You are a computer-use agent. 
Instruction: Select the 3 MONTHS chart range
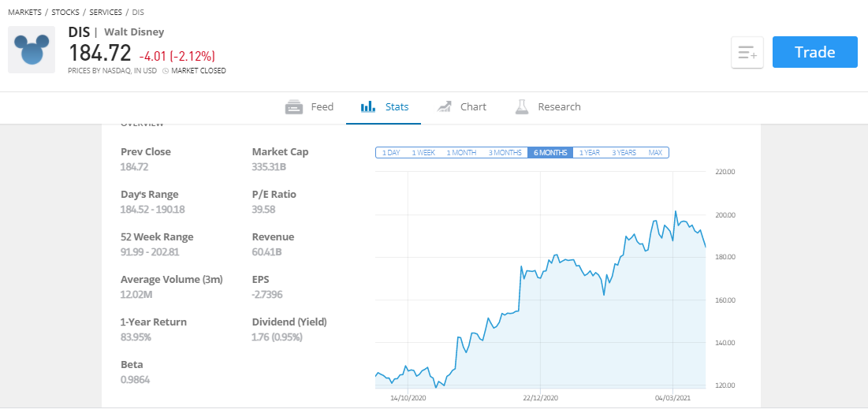coord(505,153)
